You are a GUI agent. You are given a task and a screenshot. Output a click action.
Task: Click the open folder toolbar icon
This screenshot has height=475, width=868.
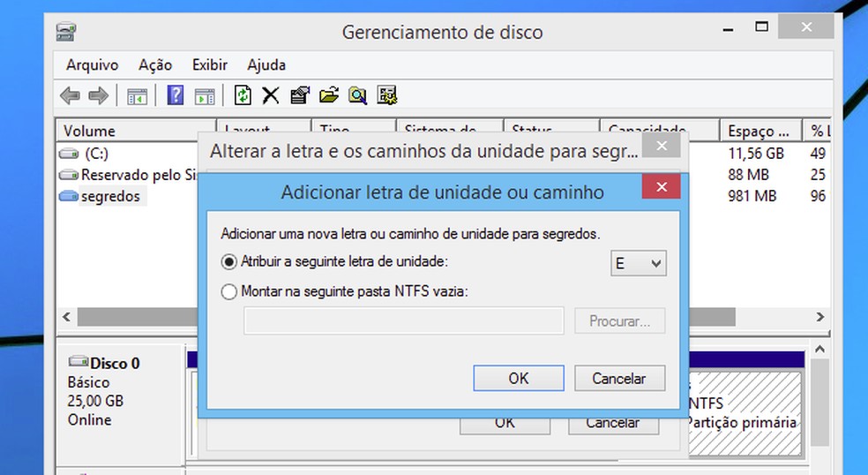329,95
